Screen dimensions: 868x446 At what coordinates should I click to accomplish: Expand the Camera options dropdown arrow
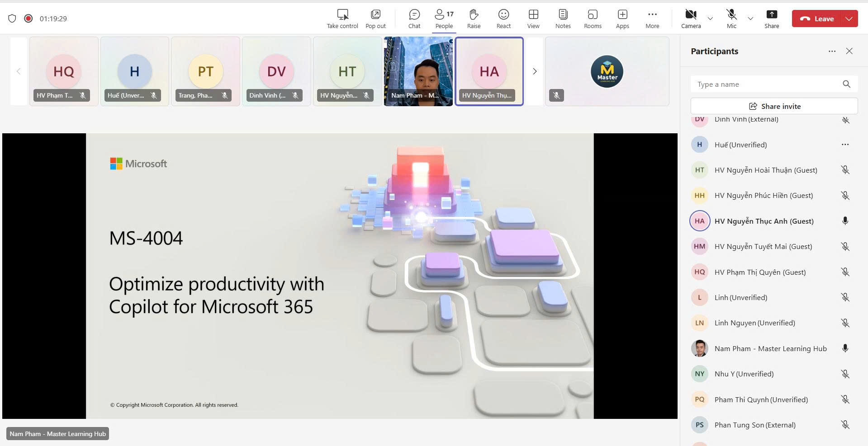[x=710, y=19]
